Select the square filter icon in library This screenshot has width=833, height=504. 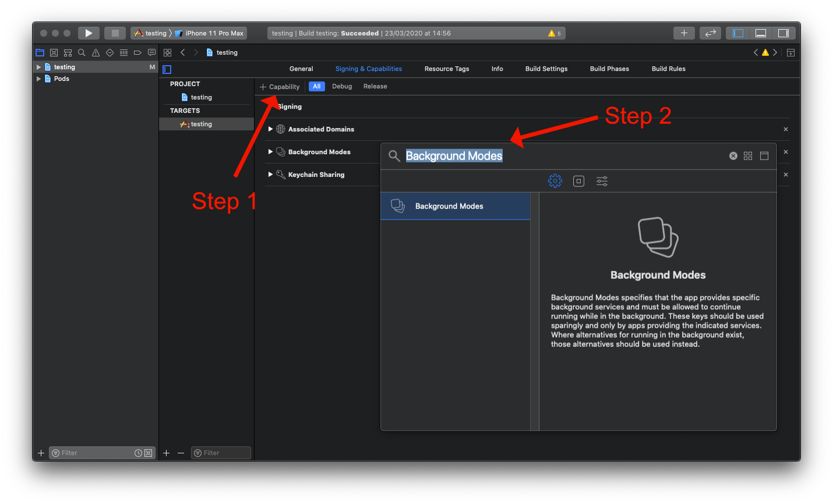pyautogui.click(x=578, y=181)
